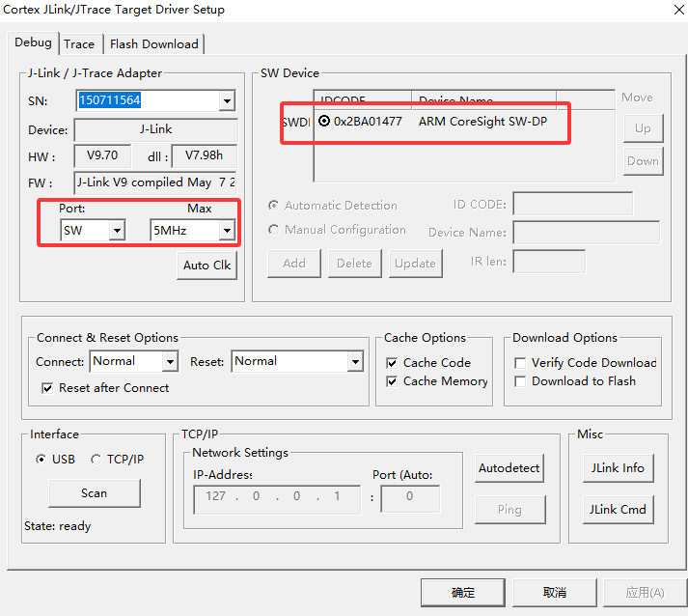Open the Max clock 5MHz dropdown
The height and width of the screenshot is (616, 688).
[x=227, y=230]
